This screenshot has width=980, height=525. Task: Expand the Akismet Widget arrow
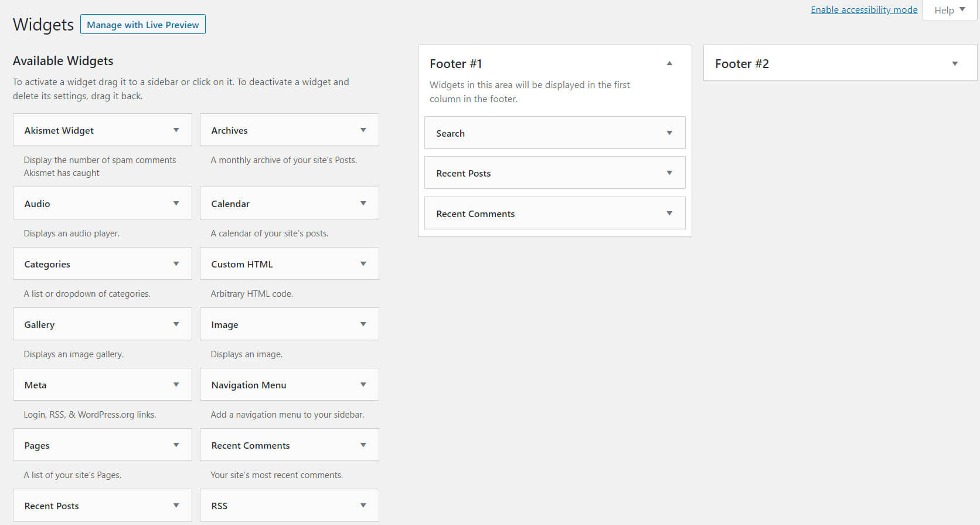click(x=176, y=130)
